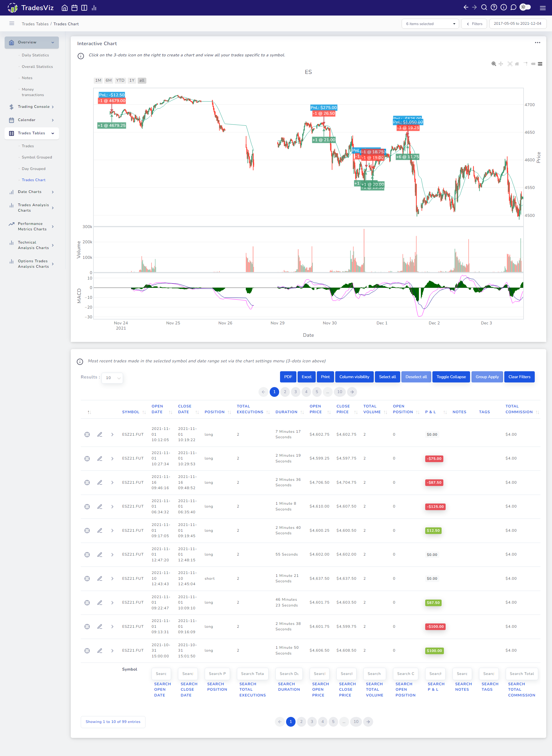Toggle collapse on trade rows
552x756 pixels.
click(452, 376)
